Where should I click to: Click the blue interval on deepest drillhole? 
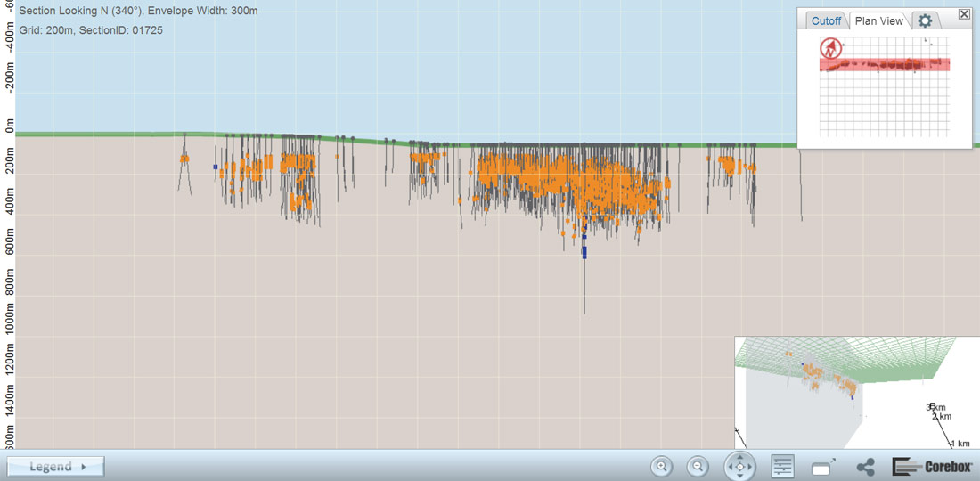pos(584,252)
